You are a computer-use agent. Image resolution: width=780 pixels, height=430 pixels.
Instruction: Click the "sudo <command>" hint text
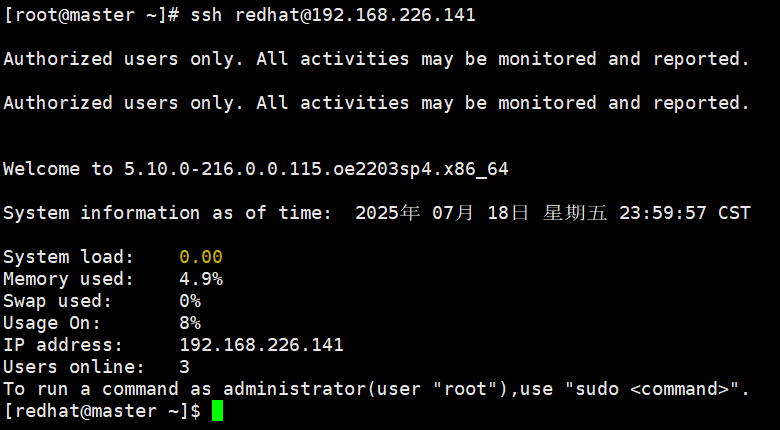[652, 389]
